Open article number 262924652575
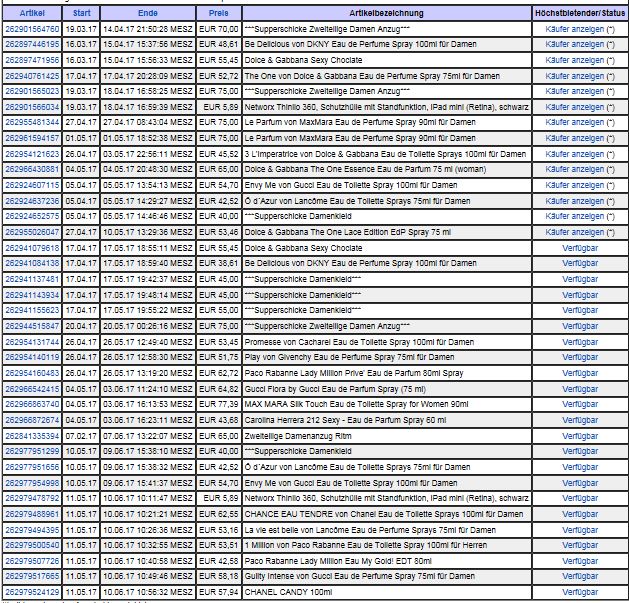Image resolution: width=629 pixels, height=603 pixels. coord(32,216)
